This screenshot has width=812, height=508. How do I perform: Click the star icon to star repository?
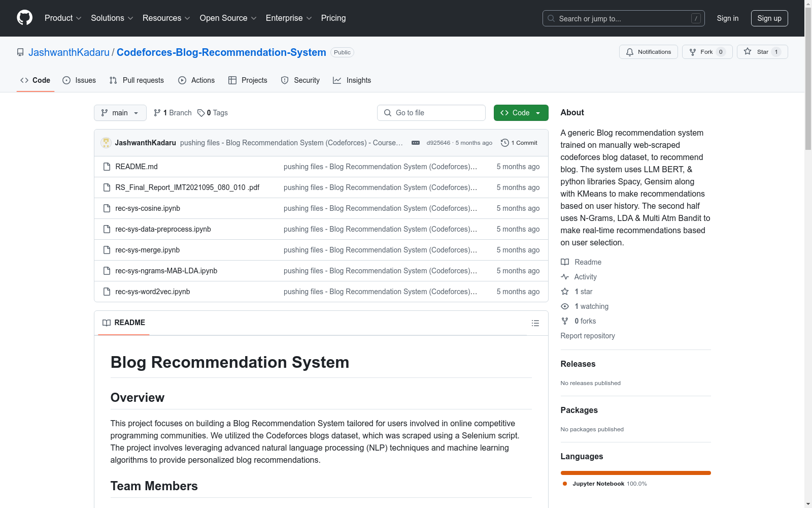point(748,51)
